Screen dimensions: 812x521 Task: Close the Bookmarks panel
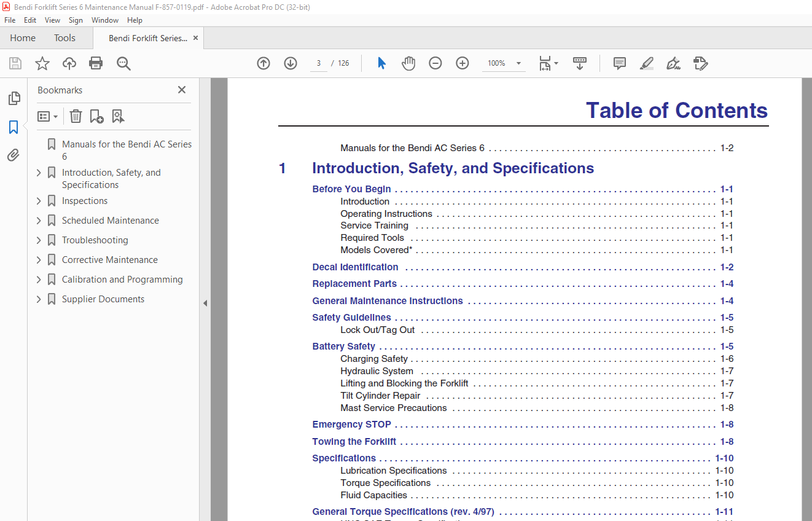(x=182, y=90)
